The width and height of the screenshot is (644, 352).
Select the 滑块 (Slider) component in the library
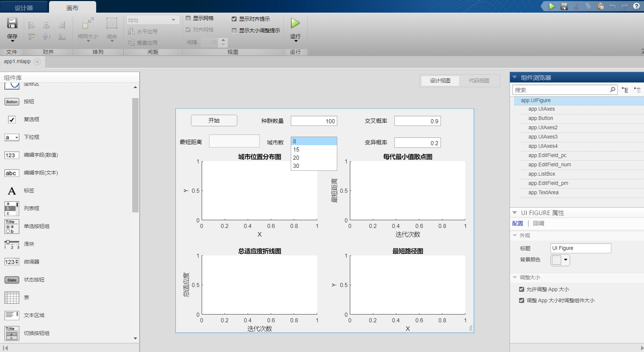point(12,244)
